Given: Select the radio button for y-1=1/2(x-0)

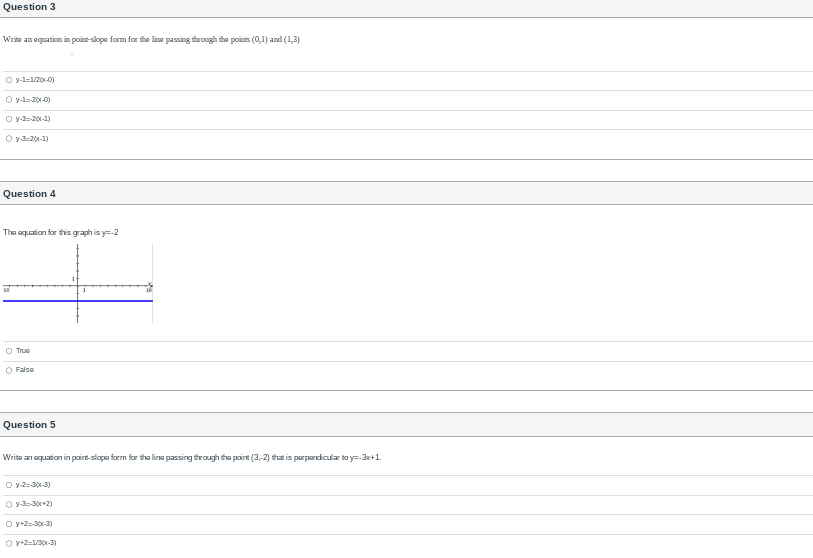Looking at the screenshot, I should tap(9, 80).
